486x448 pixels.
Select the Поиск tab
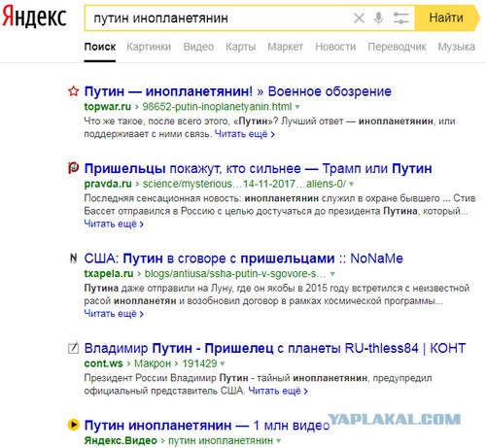(100, 47)
